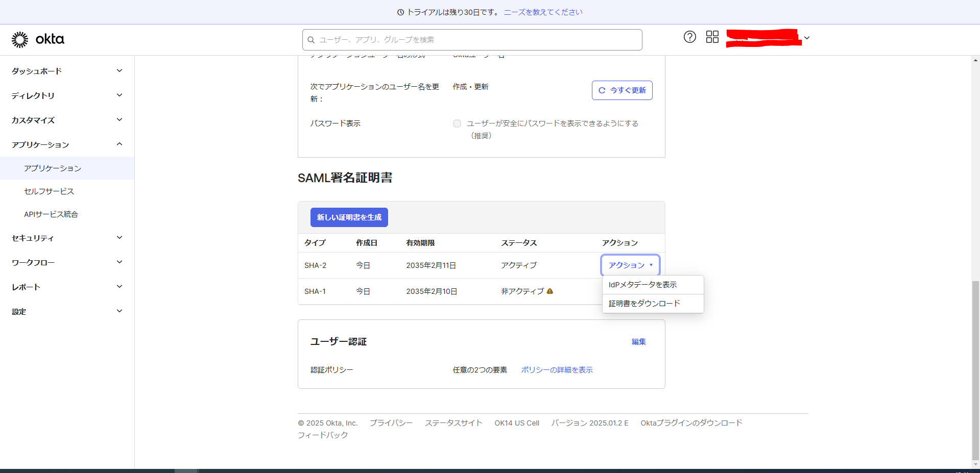
Task: Expand the ディレクトリ sidebar section
Action: [x=67, y=95]
